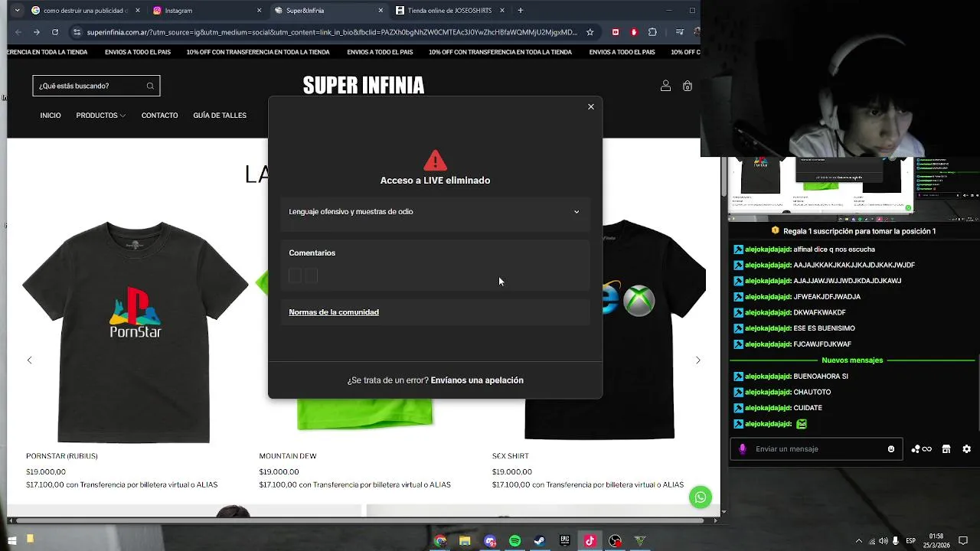Go to INICIO in store menu
This screenshot has width=980, height=551.
tap(51, 116)
